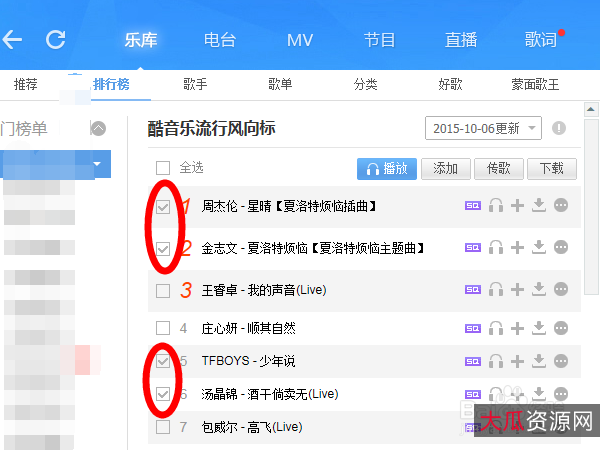This screenshot has width=600, height=450.
Task: Select the 推荐 sub-tab
Action: [26, 84]
